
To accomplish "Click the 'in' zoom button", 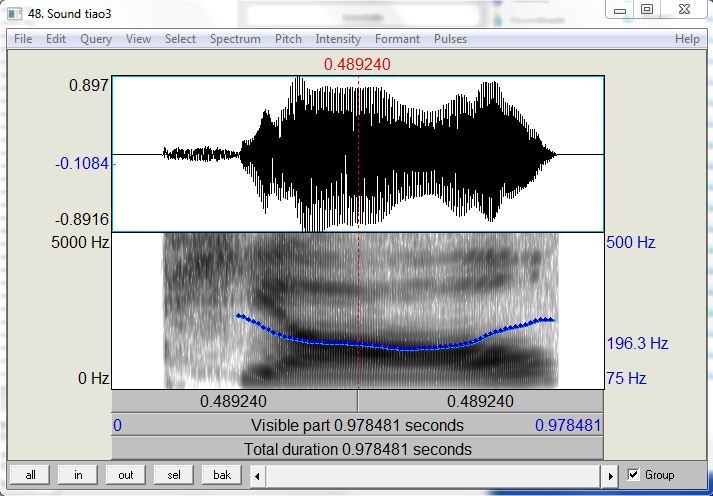I will tap(78, 475).
